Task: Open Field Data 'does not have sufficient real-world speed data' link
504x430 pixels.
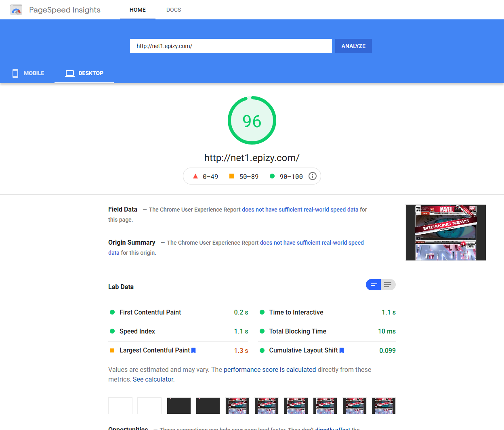Action: (300, 210)
